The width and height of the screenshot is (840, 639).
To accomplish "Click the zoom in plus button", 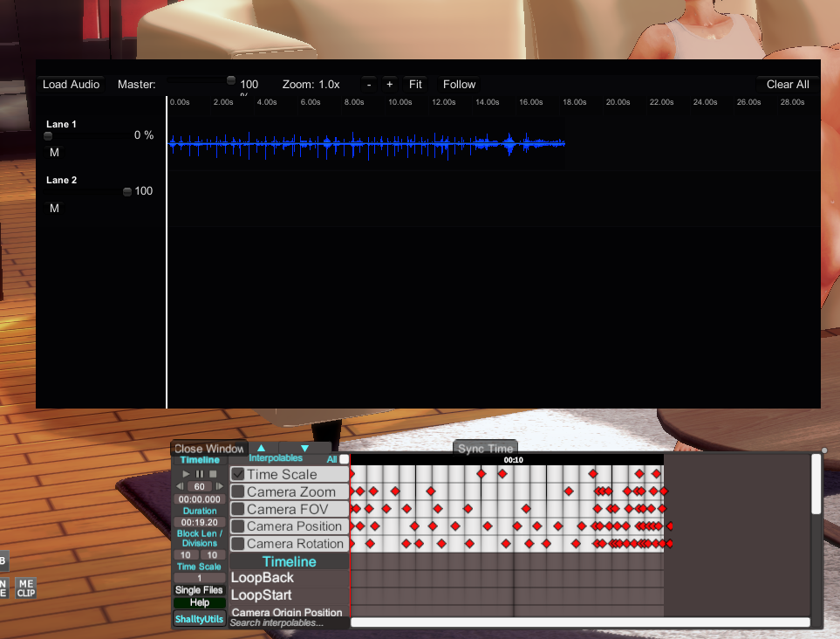I will point(389,85).
